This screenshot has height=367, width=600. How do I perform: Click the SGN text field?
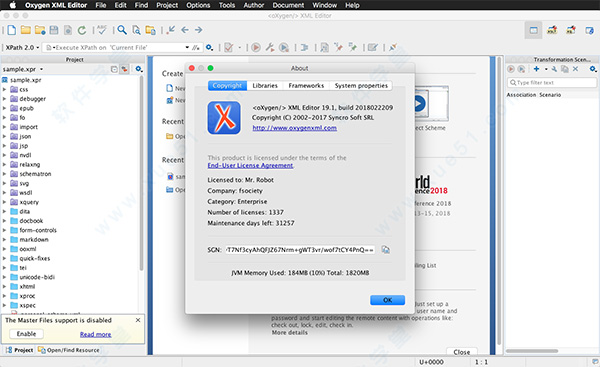300,250
